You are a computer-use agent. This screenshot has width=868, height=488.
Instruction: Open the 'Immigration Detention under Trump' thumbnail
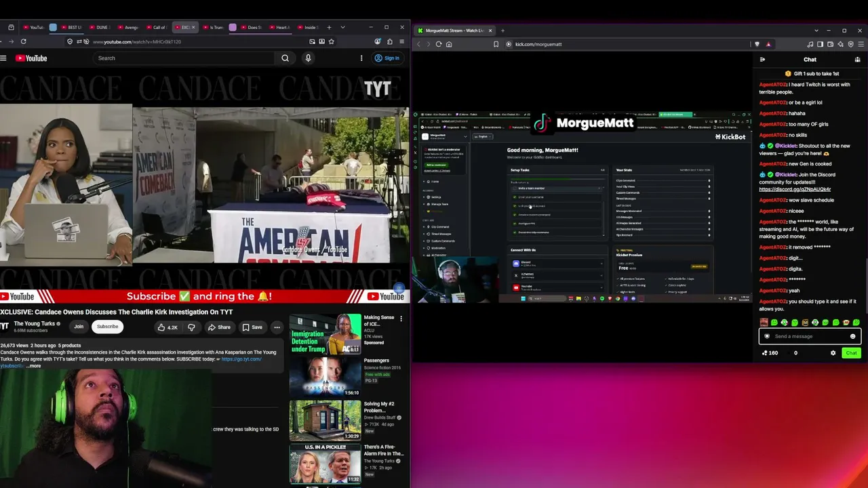[x=325, y=334]
